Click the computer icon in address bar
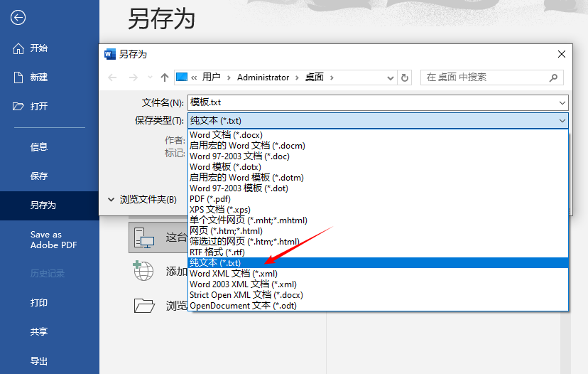 182,78
